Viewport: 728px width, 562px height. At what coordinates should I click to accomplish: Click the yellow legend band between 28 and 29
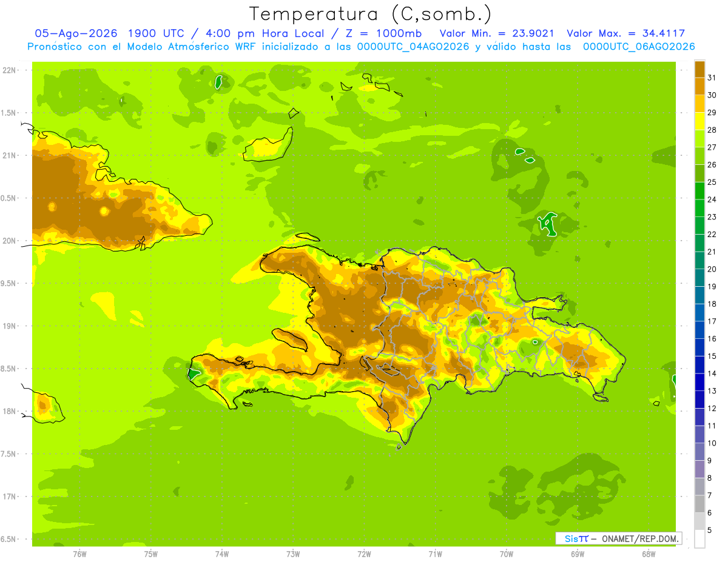click(x=699, y=121)
